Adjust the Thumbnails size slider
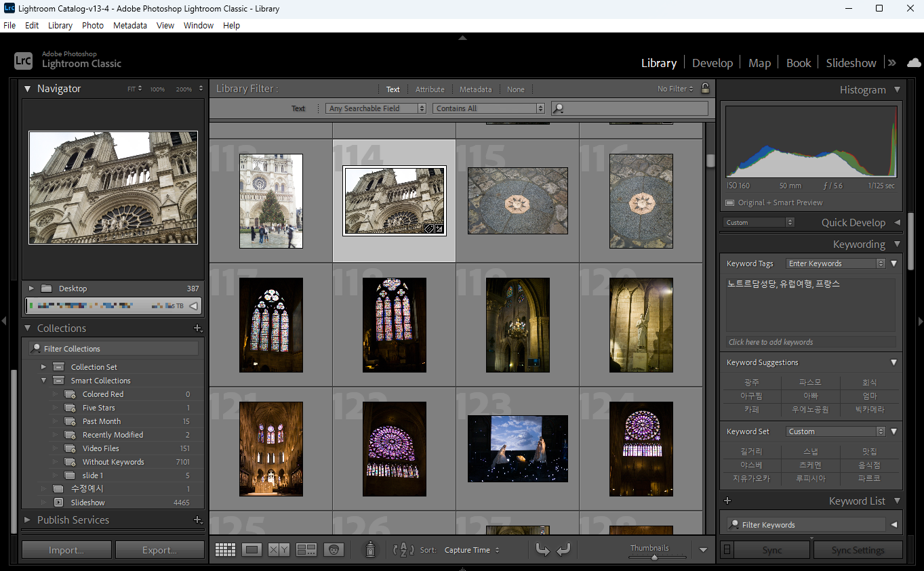 click(654, 557)
